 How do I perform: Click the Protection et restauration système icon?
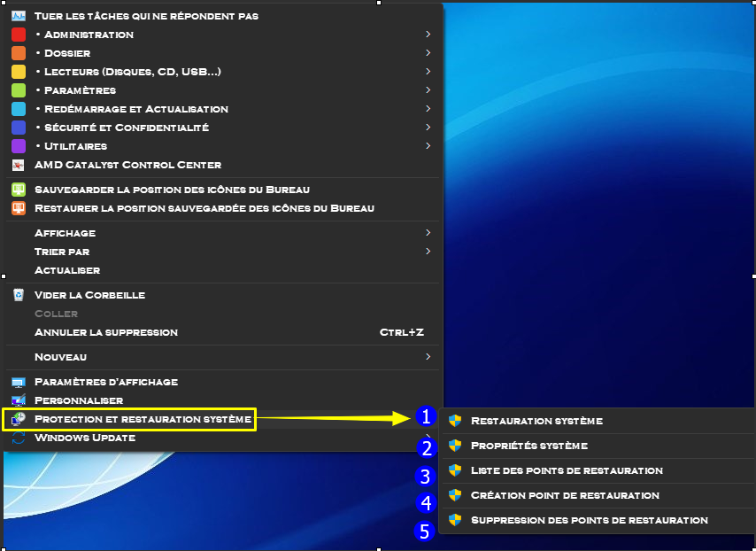pos(19,419)
